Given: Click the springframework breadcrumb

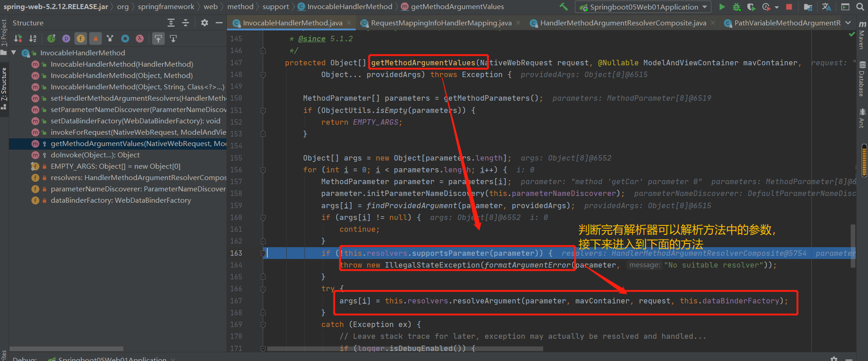Looking at the screenshot, I should coord(166,6).
